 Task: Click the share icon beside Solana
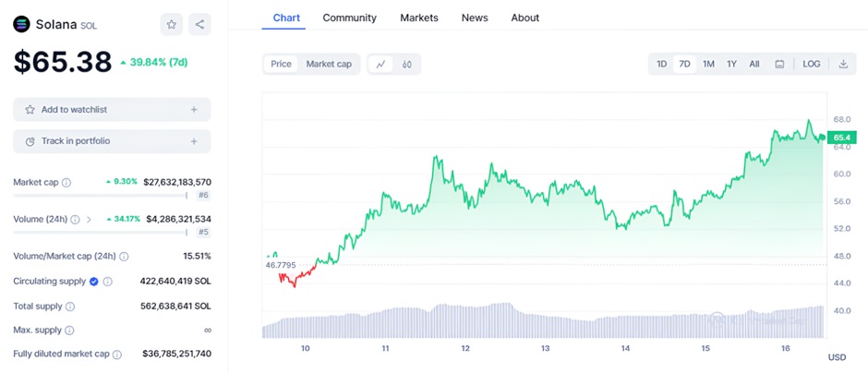coord(199,25)
